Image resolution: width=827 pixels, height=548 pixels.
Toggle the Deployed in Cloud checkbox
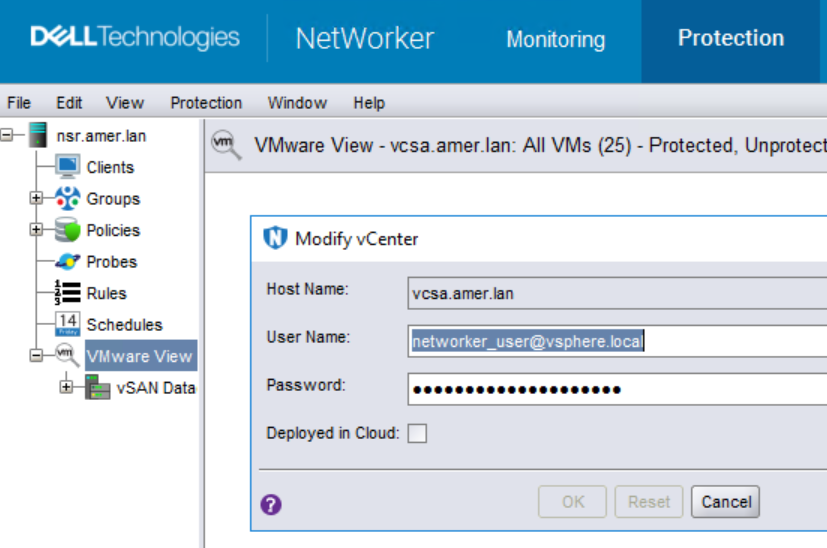click(x=417, y=434)
